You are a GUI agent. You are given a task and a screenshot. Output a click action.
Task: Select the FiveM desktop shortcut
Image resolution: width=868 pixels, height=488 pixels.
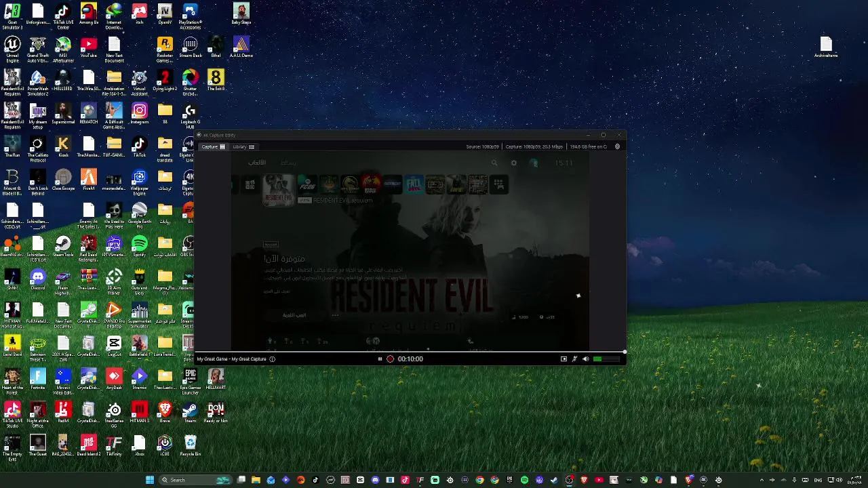tap(88, 181)
